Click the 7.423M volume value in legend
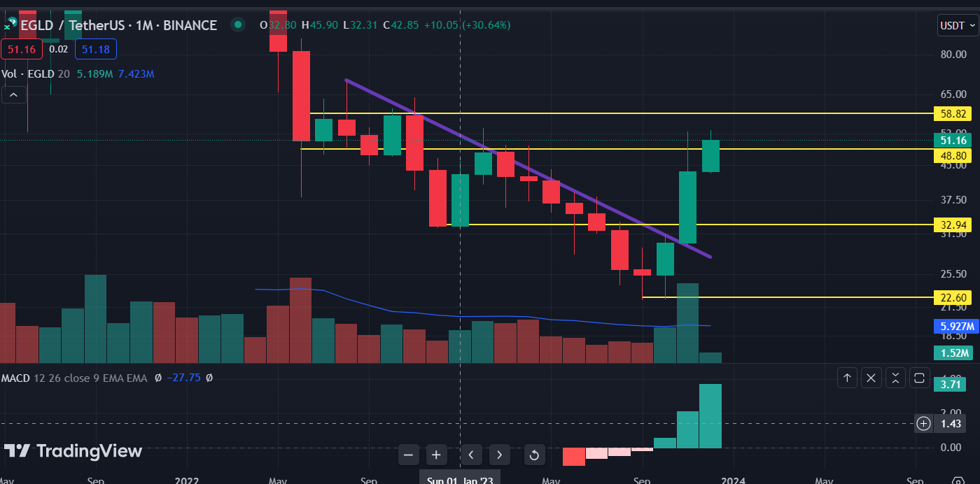Viewport: 980px width, 484px height. [x=136, y=73]
